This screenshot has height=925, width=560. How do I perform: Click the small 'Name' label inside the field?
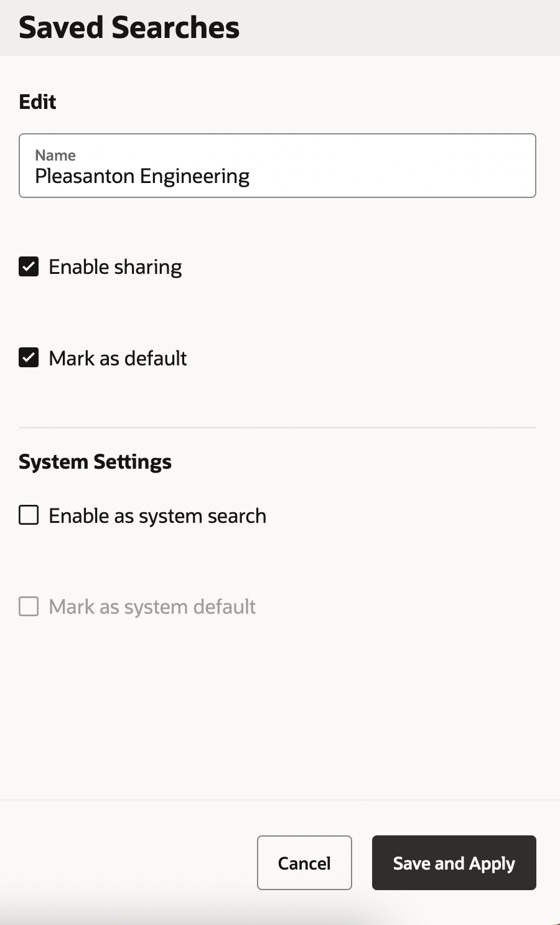[55, 155]
